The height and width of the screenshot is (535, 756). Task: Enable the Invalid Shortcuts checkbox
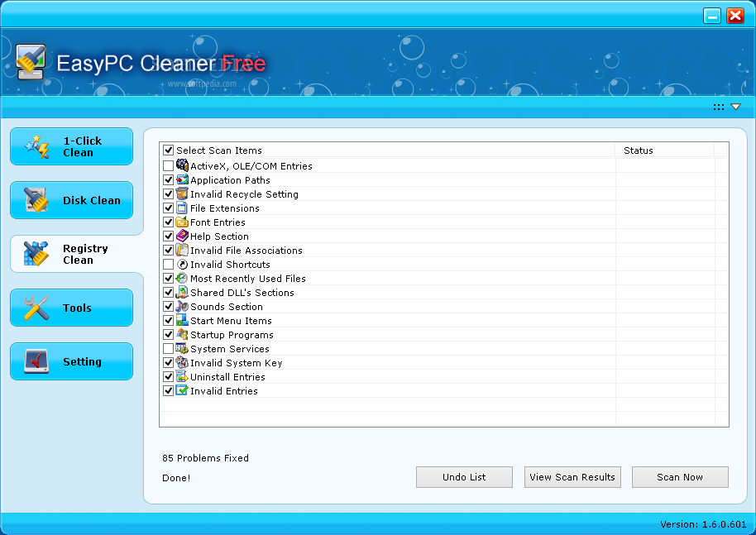pyautogui.click(x=168, y=264)
